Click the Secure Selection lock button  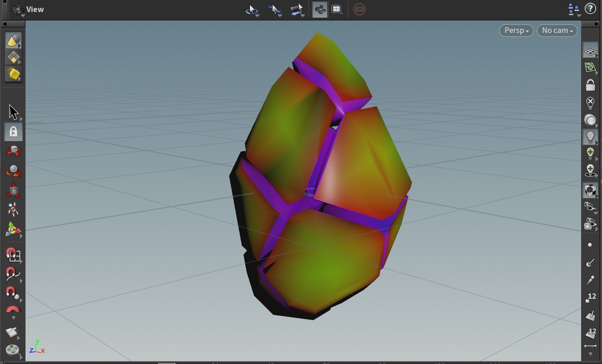[x=13, y=132]
